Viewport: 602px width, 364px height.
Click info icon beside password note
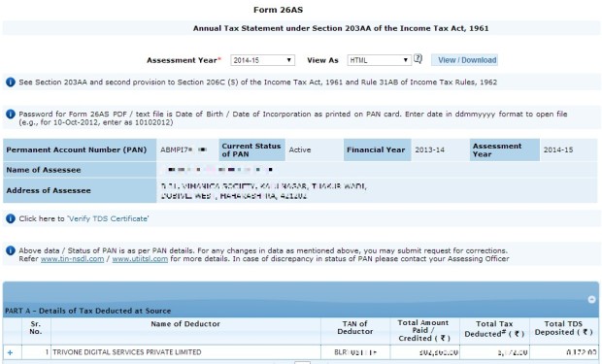(11, 114)
